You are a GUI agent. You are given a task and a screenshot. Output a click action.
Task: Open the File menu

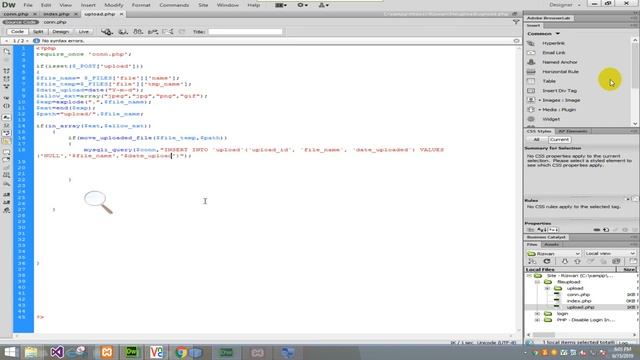28,5
